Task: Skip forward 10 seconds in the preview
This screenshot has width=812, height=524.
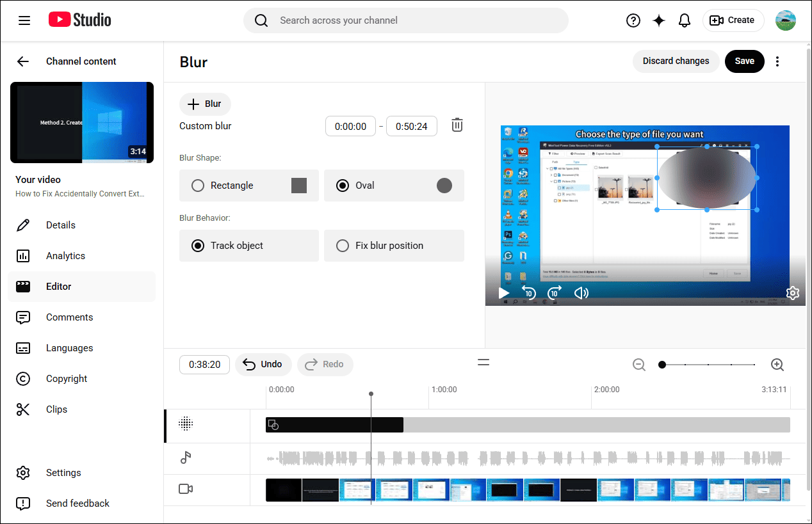Action: pos(555,292)
